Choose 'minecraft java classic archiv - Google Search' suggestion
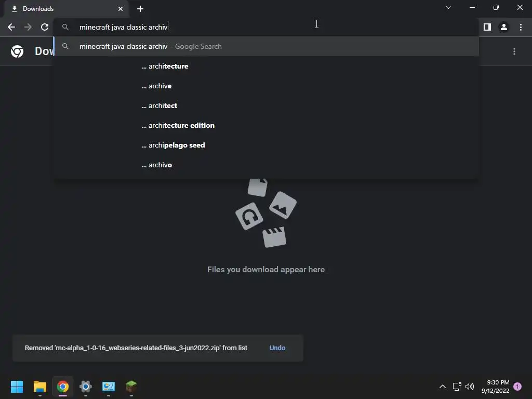This screenshot has height=399, width=532. point(267,46)
